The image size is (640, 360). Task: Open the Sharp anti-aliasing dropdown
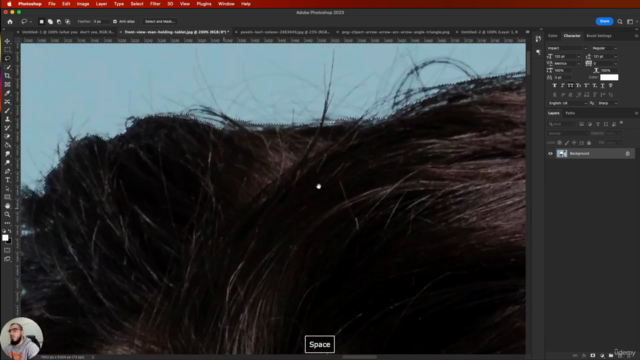pos(608,103)
